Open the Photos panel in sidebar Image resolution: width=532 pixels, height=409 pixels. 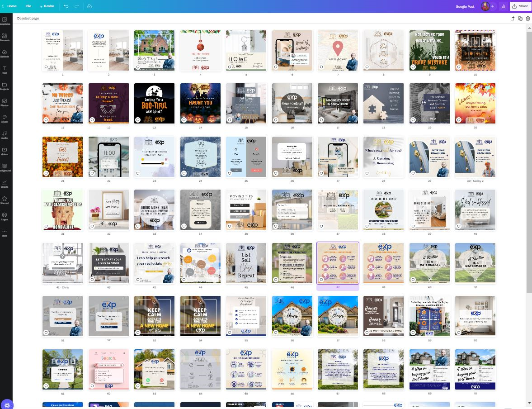coord(5,103)
